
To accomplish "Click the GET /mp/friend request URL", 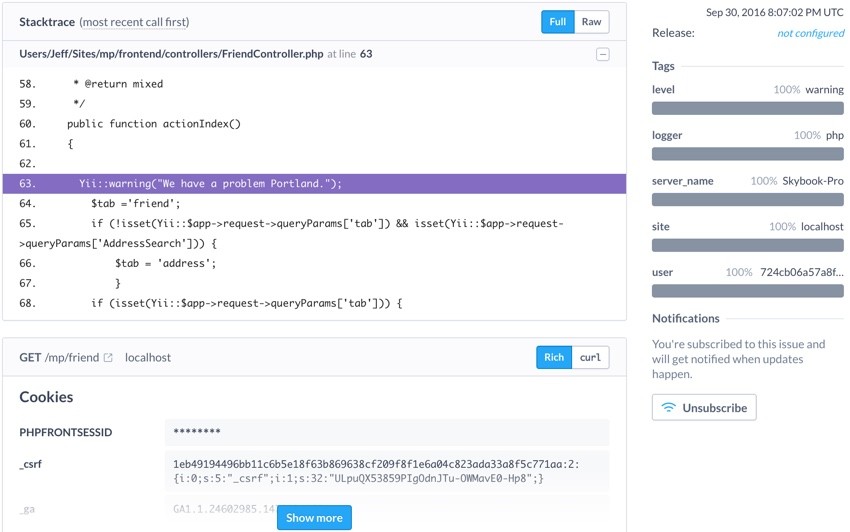I will click(x=59, y=357).
